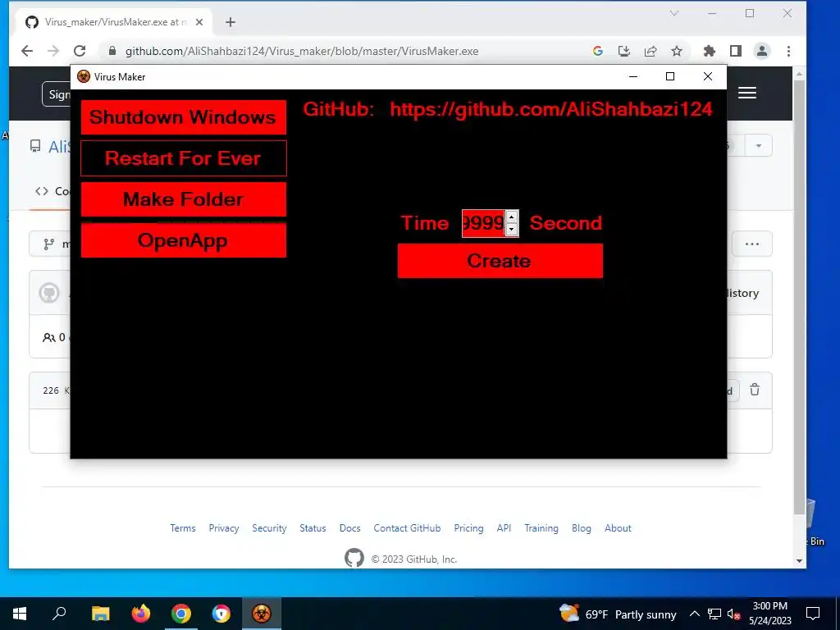The image size is (840, 630).
Task: Click GitHub three-dots file actions button
Action: [x=752, y=244]
